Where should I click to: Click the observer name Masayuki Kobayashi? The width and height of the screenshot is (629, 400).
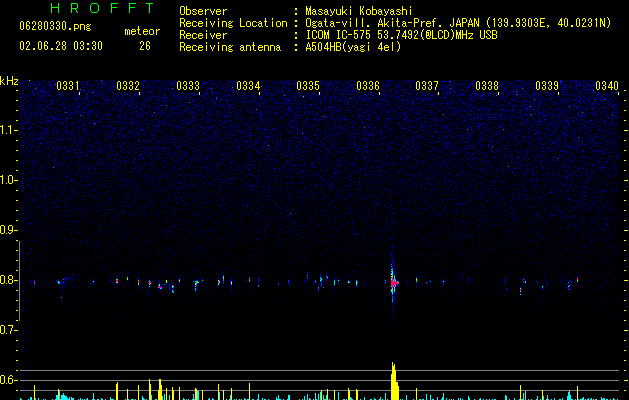(359, 11)
